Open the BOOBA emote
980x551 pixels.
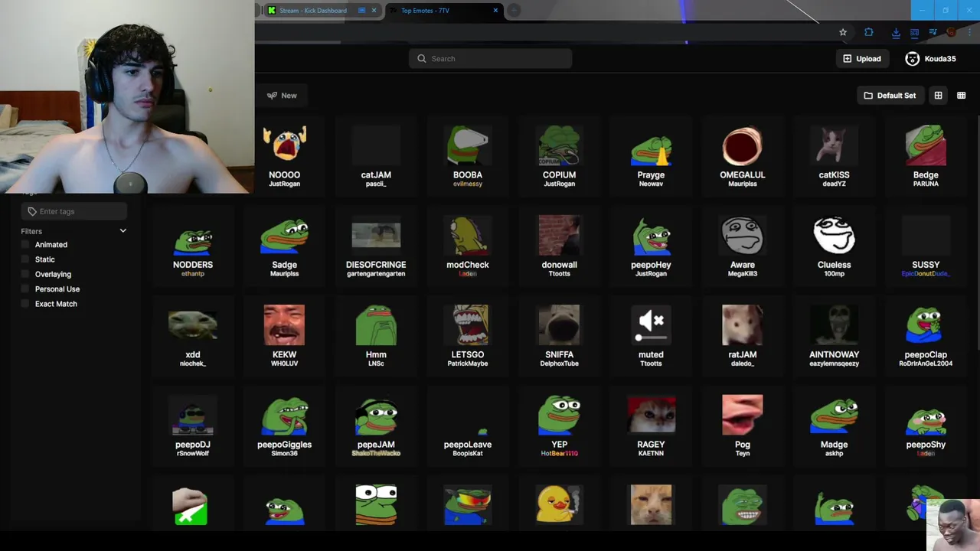467,156
